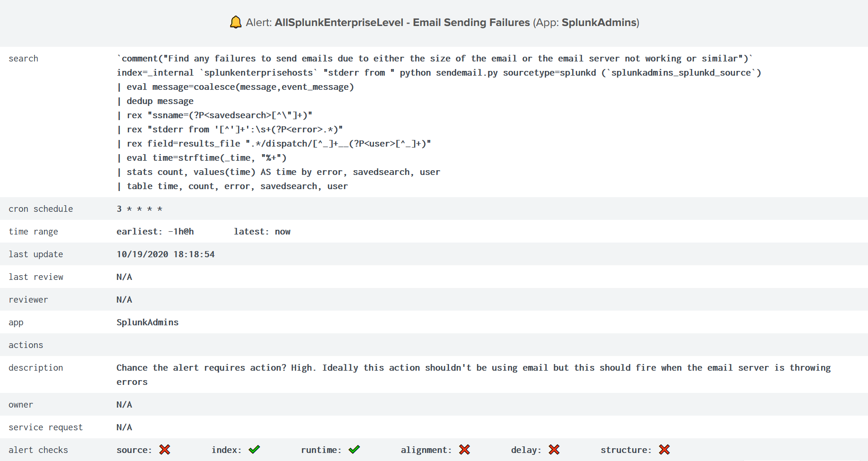Click the N/A value for service request
The height and width of the screenshot is (461, 868).
tap(124, 427)
